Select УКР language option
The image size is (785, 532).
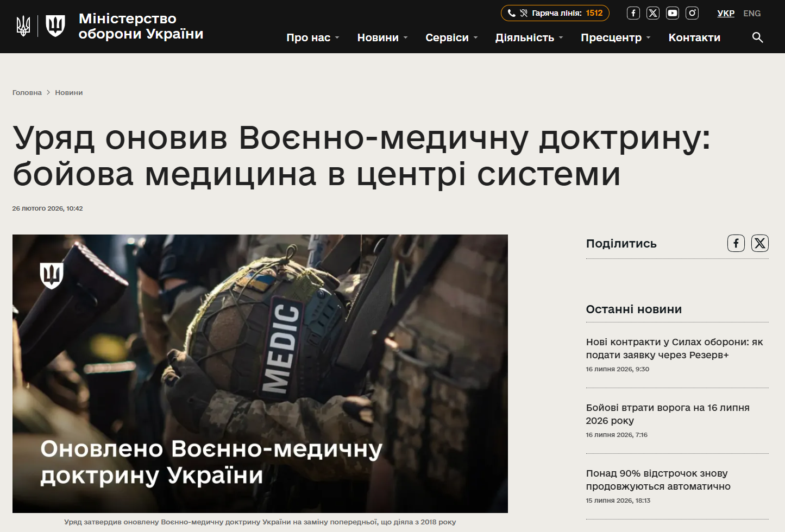(x=726, y=13)
